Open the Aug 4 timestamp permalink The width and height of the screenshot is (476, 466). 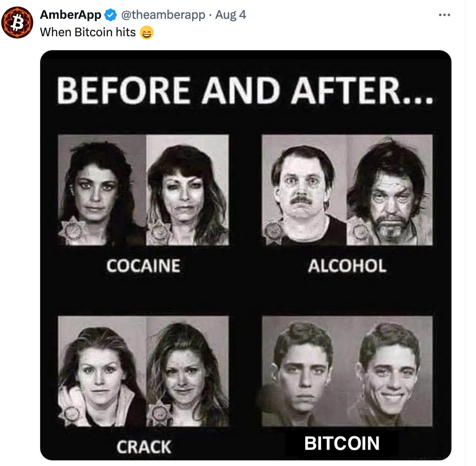point(231,14)
